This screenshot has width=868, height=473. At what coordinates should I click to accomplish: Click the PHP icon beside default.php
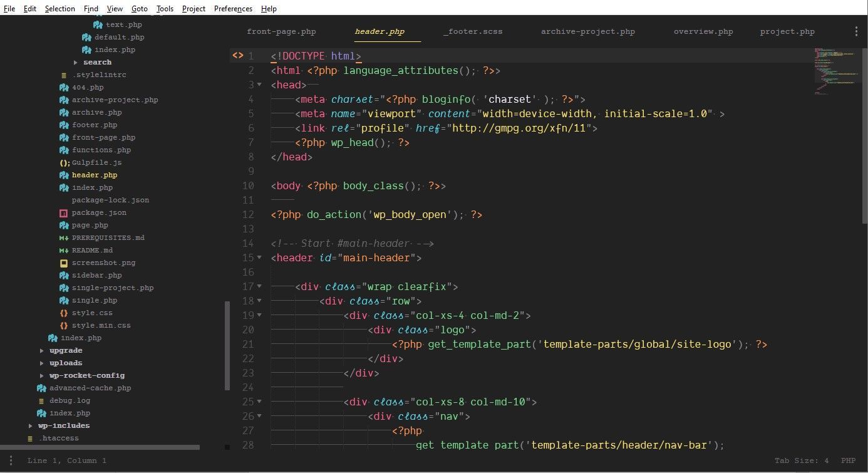tap(87, 38)
